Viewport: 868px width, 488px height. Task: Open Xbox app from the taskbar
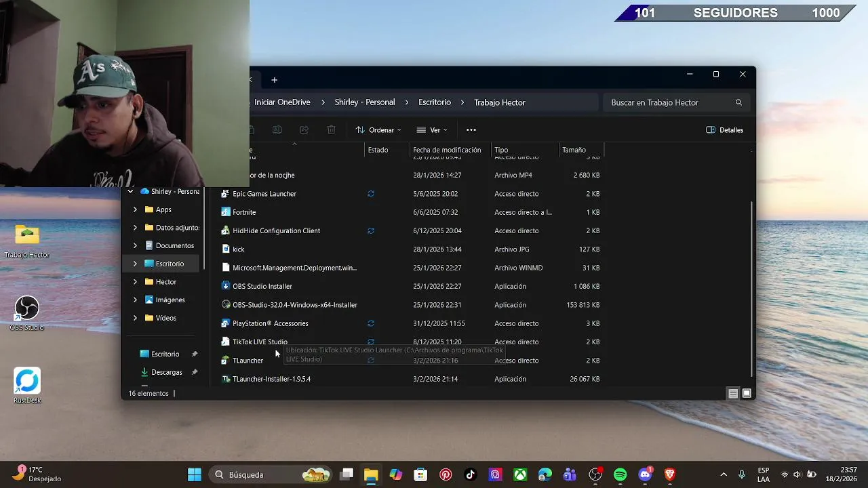(520, 474)
